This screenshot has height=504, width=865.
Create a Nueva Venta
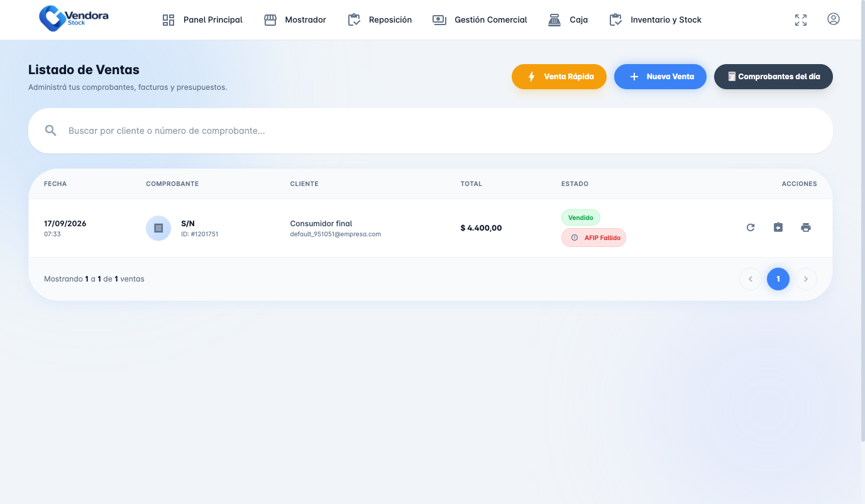pyautogui.click(x=660, y=77)
